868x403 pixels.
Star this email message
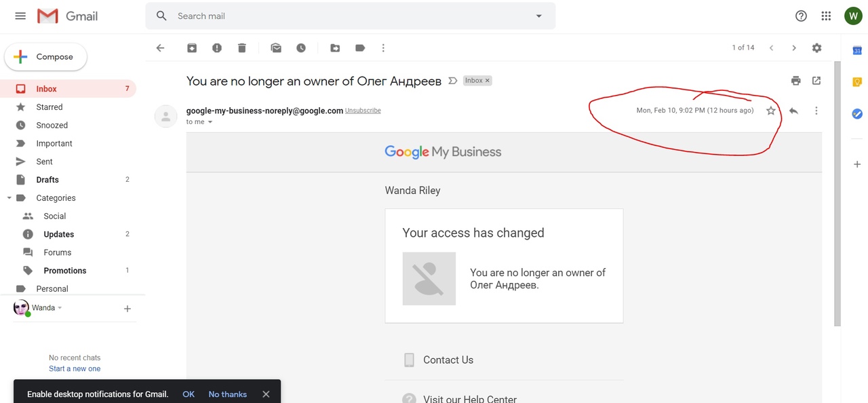point(771,111)
